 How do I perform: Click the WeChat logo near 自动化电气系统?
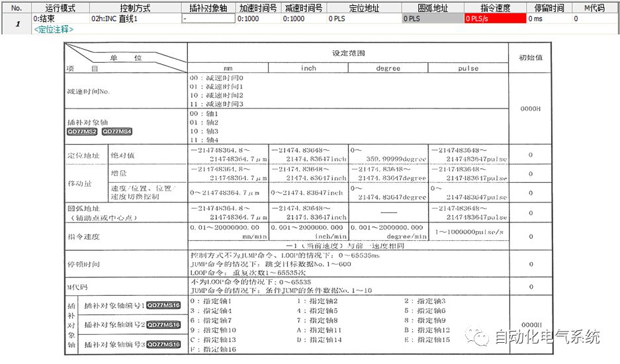point(478,338)
